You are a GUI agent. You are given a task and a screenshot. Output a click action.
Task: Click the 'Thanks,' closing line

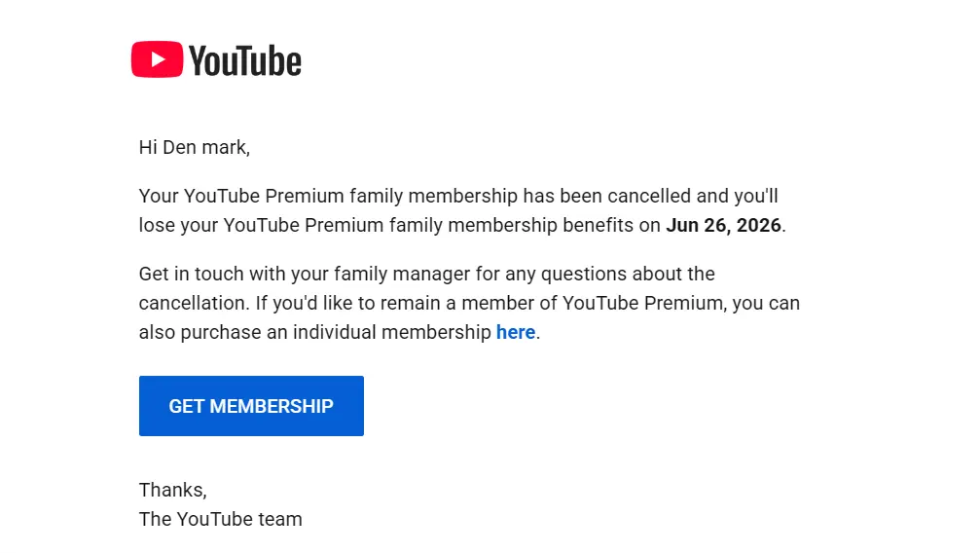[x=172, y=490]
